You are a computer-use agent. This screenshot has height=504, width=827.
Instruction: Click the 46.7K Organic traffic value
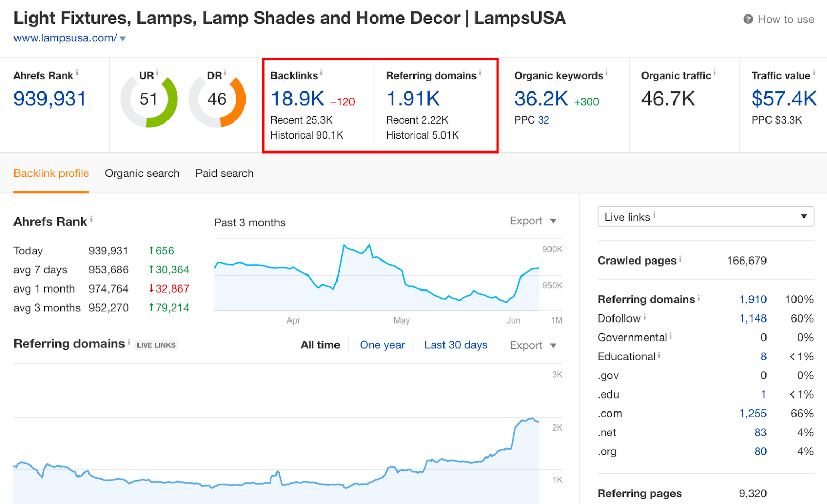[x=668, y=99]
